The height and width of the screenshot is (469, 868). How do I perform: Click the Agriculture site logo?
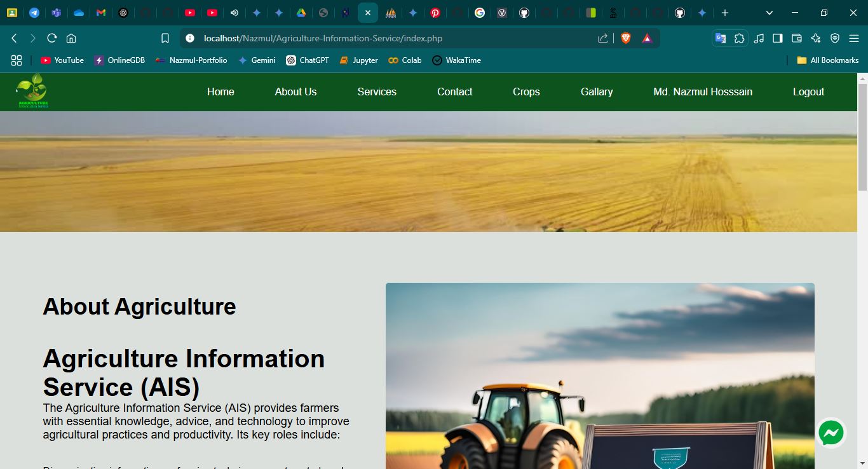(32, 91)
